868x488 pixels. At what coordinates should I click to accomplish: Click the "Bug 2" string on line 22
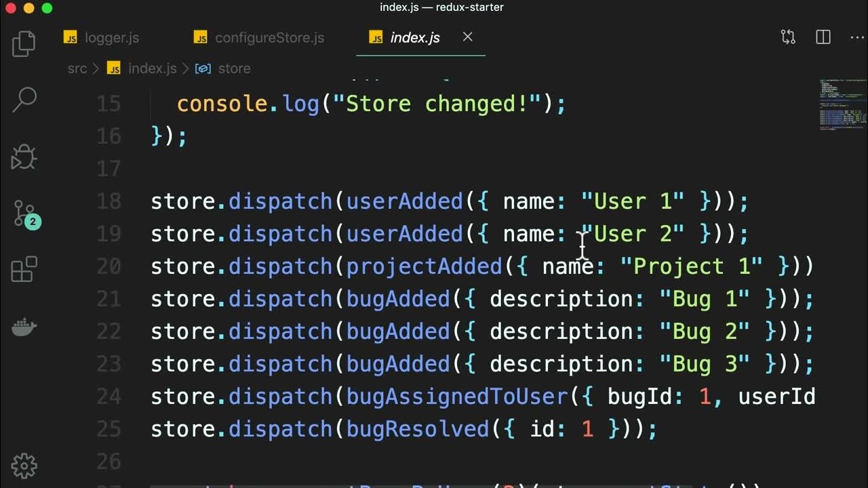coord(705,331)
